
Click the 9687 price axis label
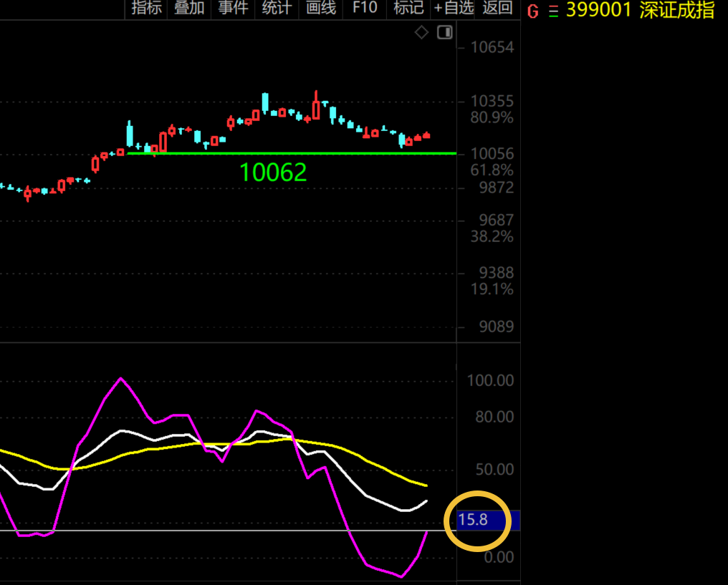497,221
